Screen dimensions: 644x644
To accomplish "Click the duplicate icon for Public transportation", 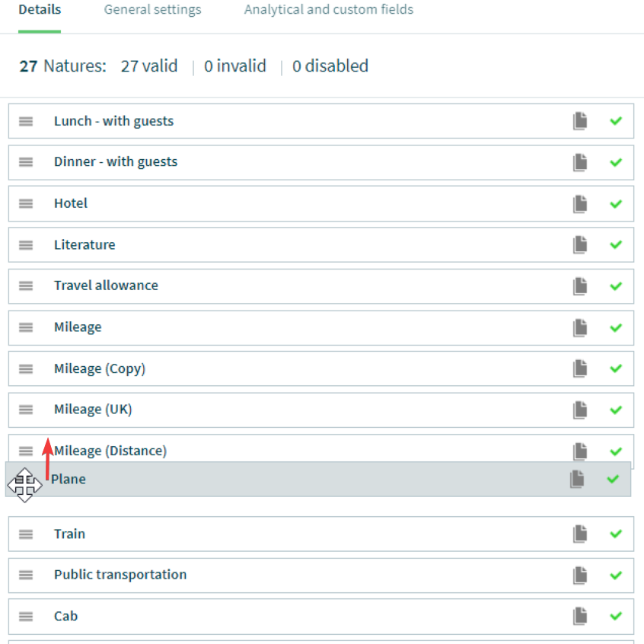I will click(x=579, y=575).
